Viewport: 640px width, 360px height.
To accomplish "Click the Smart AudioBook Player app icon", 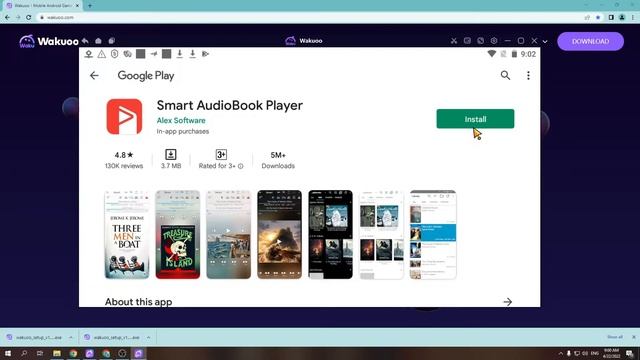I will click(124, 117).
